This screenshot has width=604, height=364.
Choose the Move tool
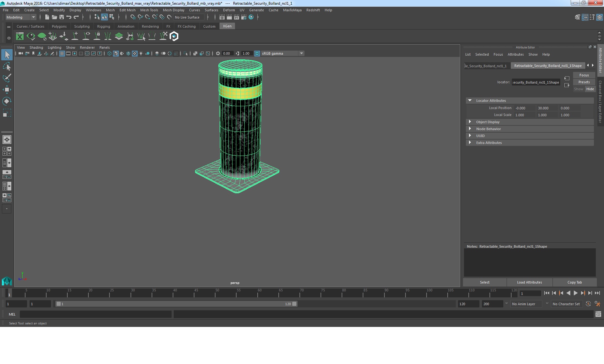click(x=7, y=90)
